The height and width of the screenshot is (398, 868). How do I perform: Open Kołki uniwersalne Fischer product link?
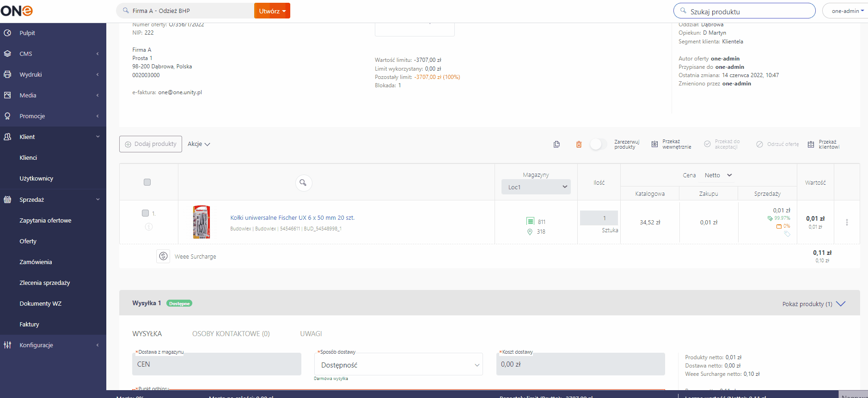point(293,217)
